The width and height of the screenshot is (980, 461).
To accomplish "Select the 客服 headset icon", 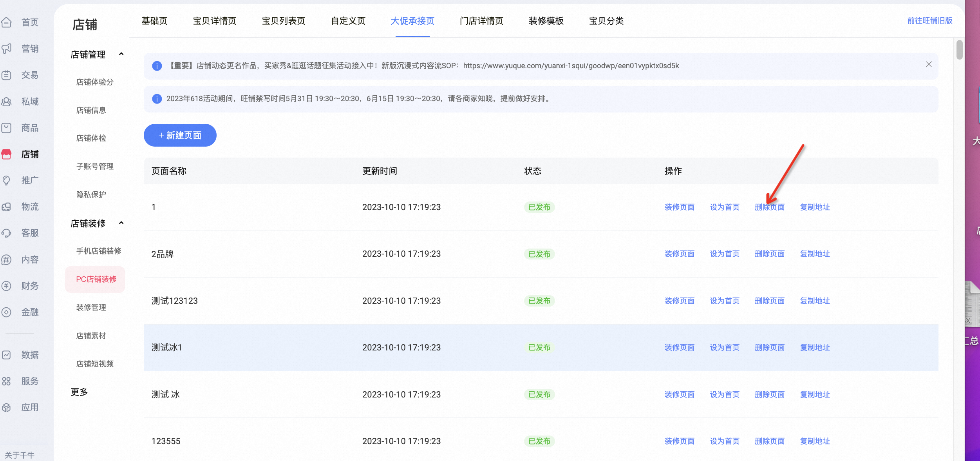I will [x=7, y=233].
